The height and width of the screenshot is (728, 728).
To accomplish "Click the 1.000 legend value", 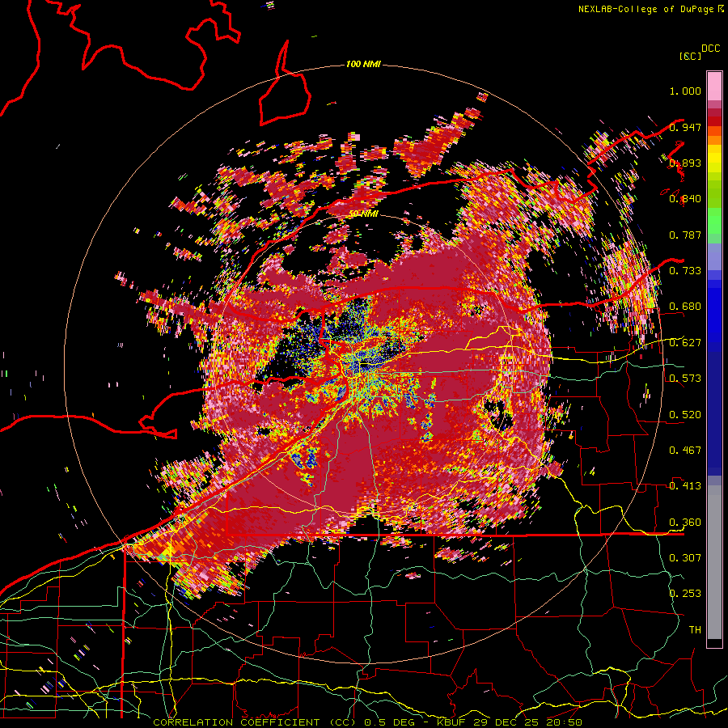I will tap(685, 91).
